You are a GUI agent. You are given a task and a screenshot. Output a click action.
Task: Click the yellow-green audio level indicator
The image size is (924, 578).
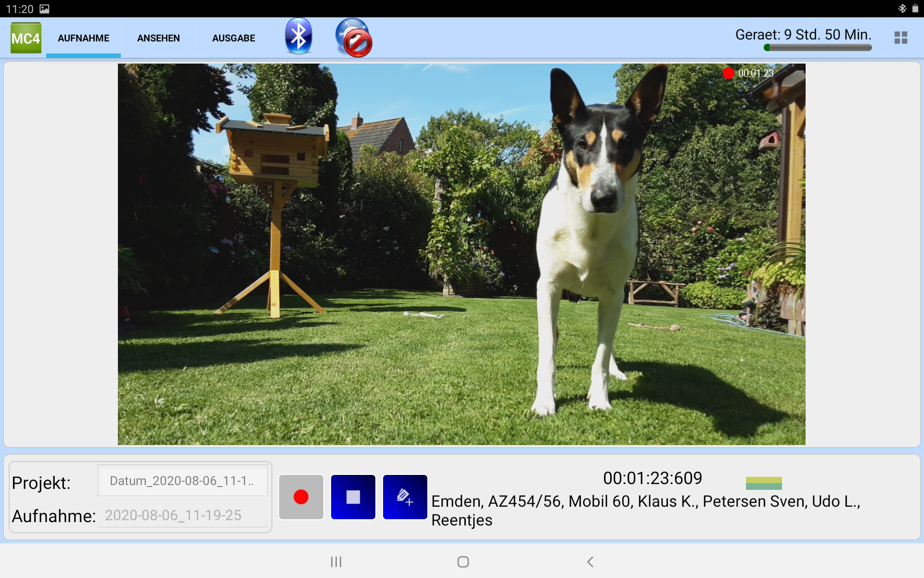click(764, 483)
